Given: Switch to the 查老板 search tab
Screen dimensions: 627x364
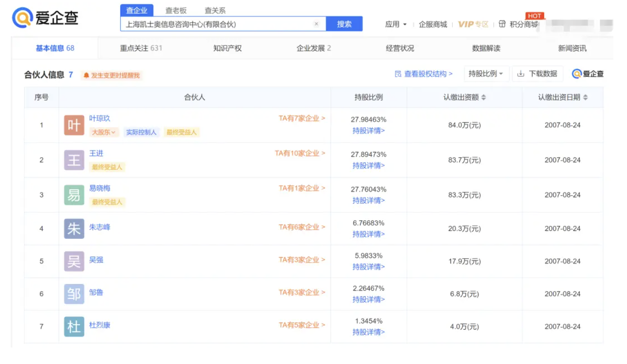Looking at the screenshot, I should coord(176,10).
